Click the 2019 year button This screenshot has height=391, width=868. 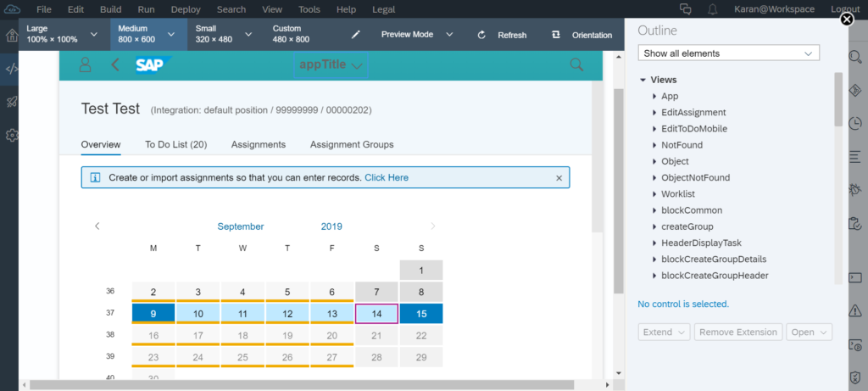click(331, 226)
